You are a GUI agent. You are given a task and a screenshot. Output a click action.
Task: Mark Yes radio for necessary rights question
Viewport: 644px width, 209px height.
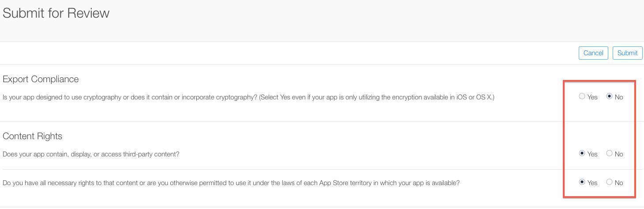point(582,182)
